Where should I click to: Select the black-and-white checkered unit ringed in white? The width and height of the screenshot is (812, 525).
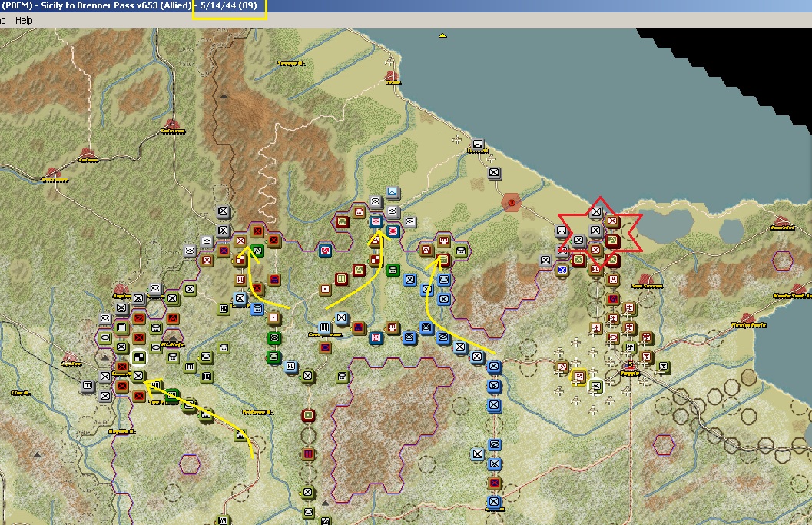(x=138, y=357)
